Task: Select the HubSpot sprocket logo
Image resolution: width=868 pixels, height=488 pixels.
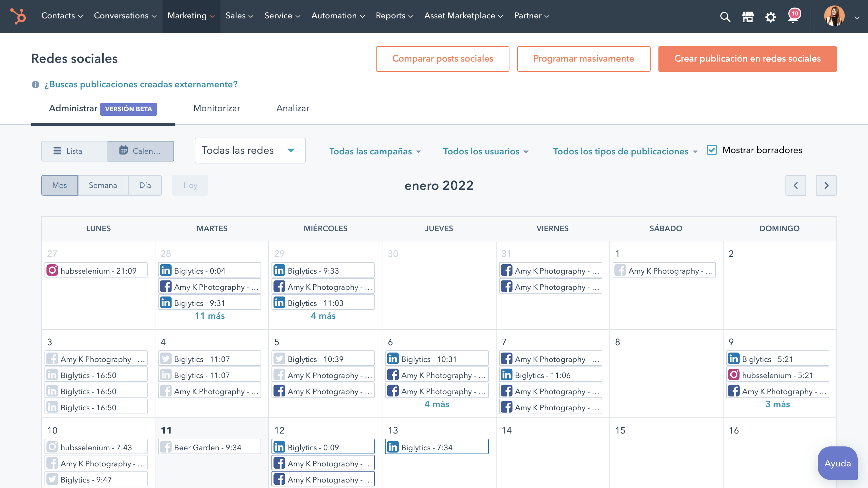Action: (18, 16)
